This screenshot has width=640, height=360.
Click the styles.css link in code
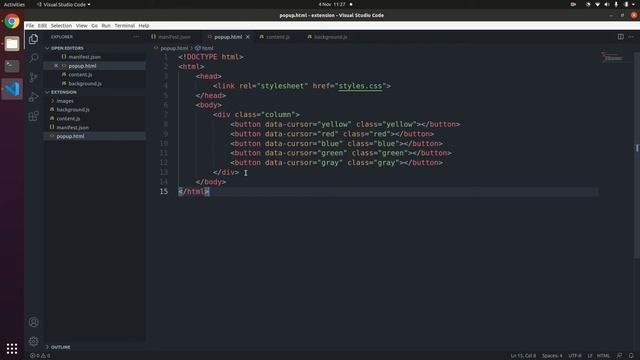pyautogui.click(x=360, y=86)
